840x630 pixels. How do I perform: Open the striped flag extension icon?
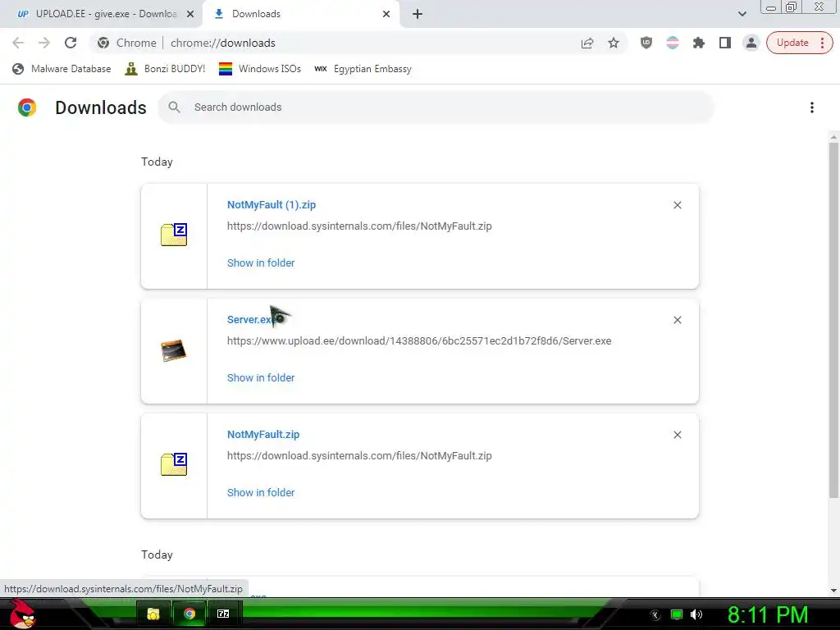673,43
